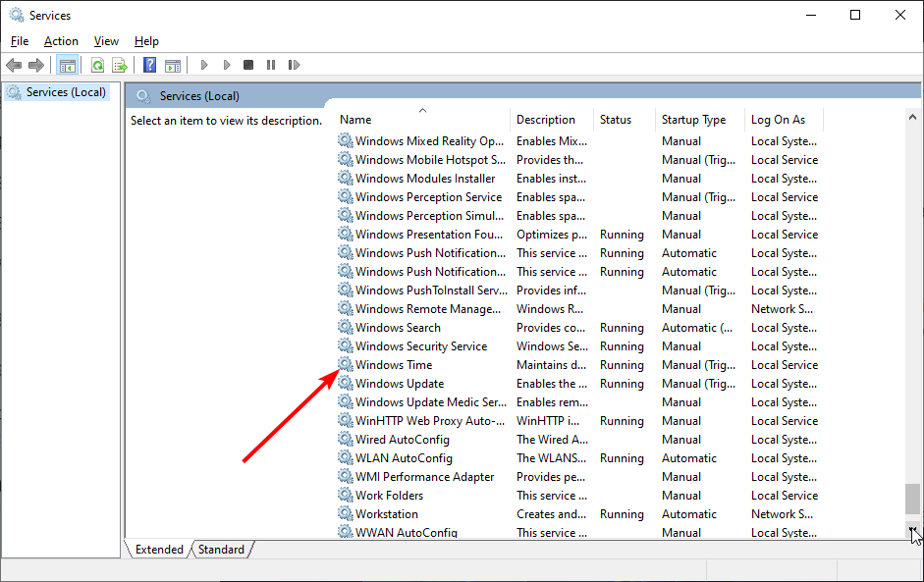Click the scrollbar up arrow

coord(913,117)
